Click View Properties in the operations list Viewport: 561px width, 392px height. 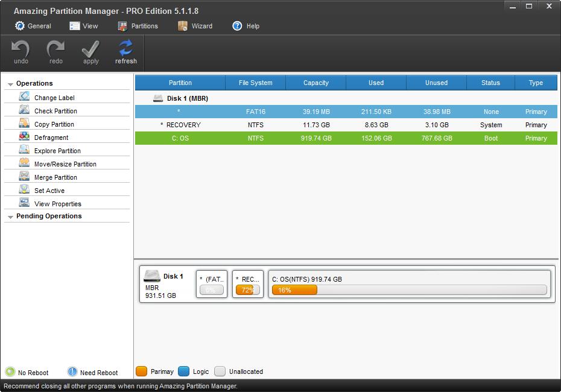(x=57, y=204)
